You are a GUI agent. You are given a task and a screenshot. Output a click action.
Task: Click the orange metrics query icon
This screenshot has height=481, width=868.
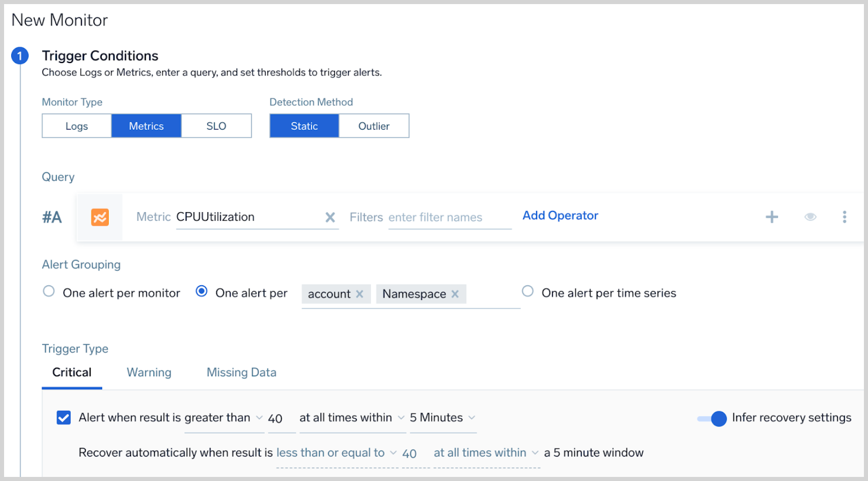point(100,217)
